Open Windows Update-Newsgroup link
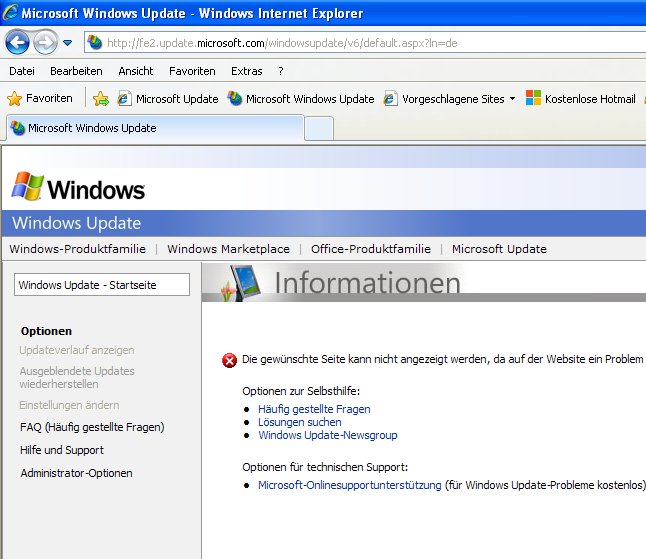This screenshot has height=559, width=646. [328, 435]
